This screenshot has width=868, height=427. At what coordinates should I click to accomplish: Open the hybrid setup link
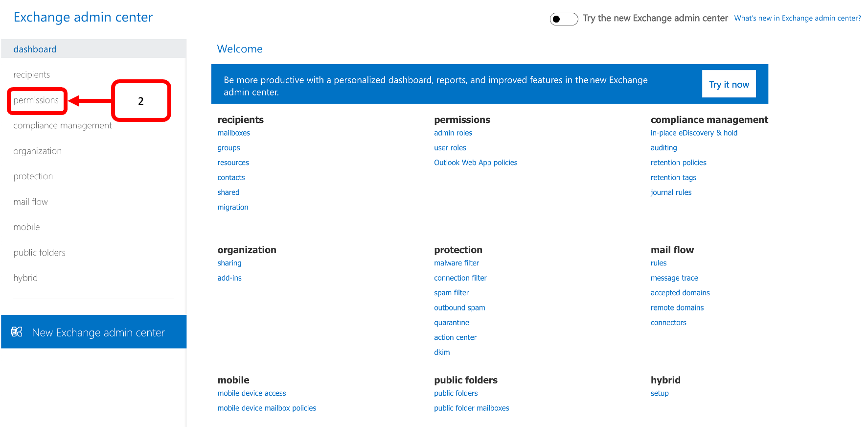click(x=660, y=393)
